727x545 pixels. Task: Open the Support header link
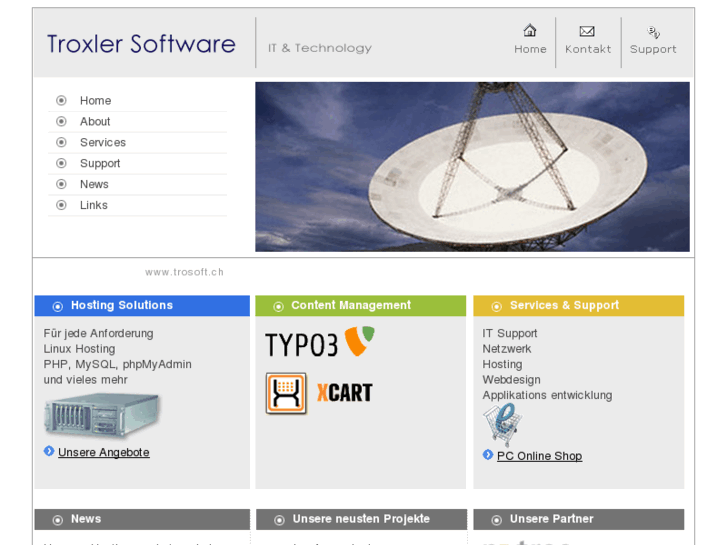[653, 49]
